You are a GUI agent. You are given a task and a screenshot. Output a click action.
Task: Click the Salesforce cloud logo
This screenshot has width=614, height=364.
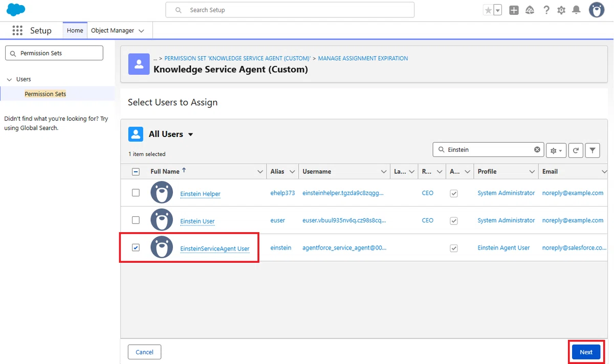click(16, 10)
